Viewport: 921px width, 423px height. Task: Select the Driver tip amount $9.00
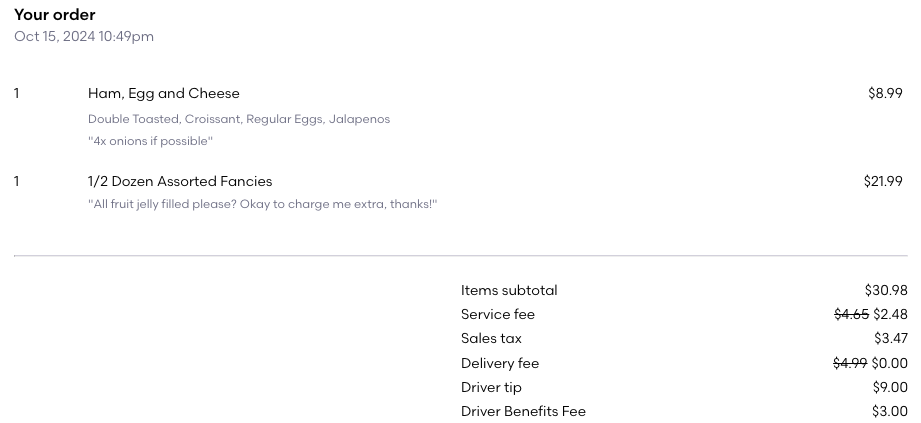pyautogui.click(x=890, y=388)
